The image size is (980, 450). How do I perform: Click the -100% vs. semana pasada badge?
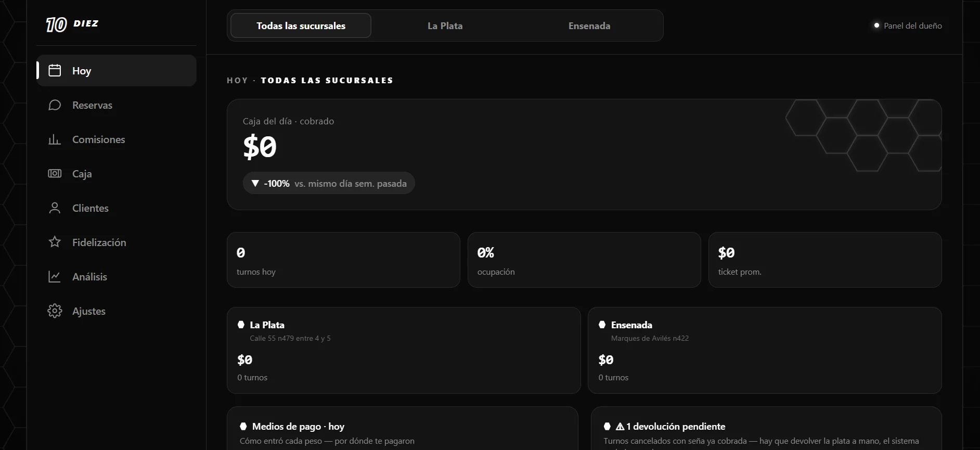(329, 183)
